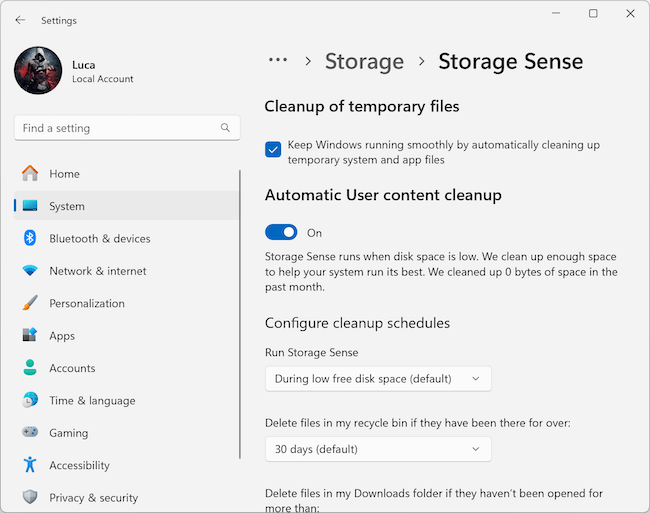Image resolution: width=650 pixels, height=513 pixels.
Task: Click the Storage breadcrumb link
Action: (x=364, y=61)
